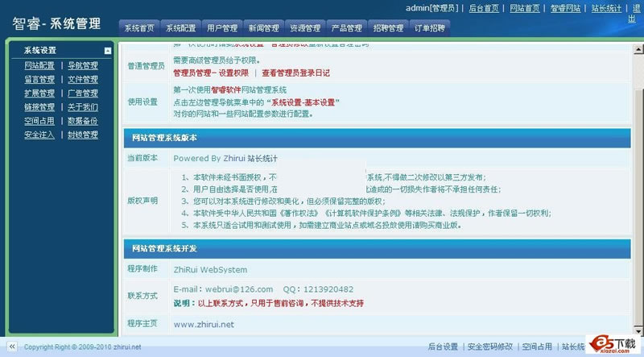Open 后台设置 in the footer bar

pyautogui.click(x=442, y=347)
